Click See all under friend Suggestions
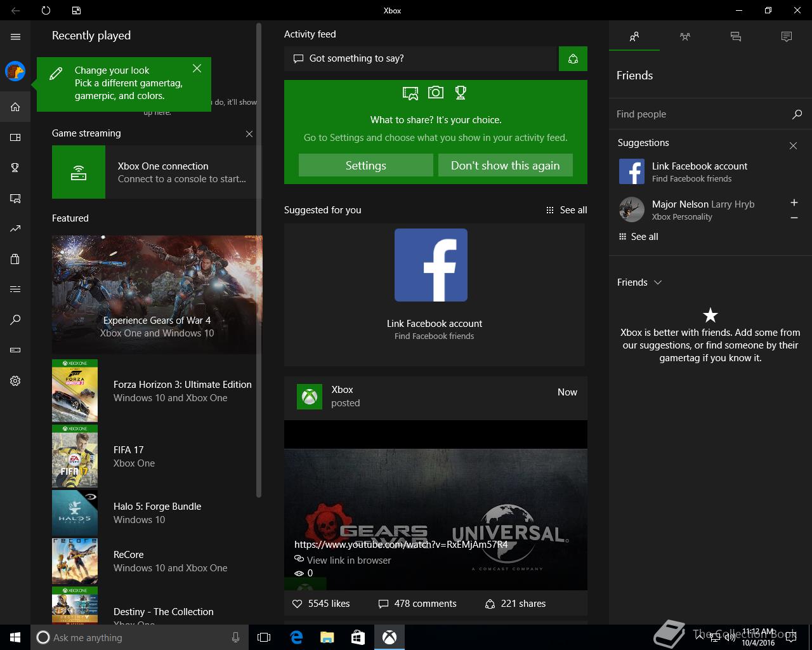This screenshot has height=650, width=812. tap(639, 237)
